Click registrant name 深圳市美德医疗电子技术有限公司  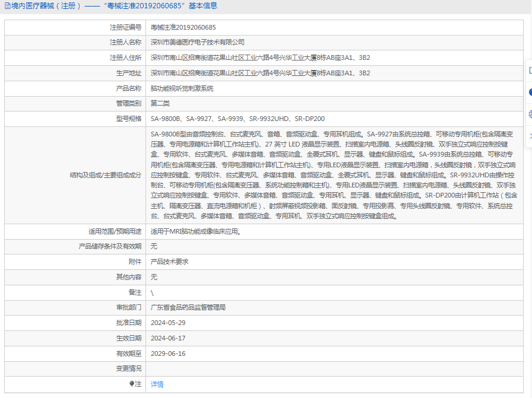point(198,42)
